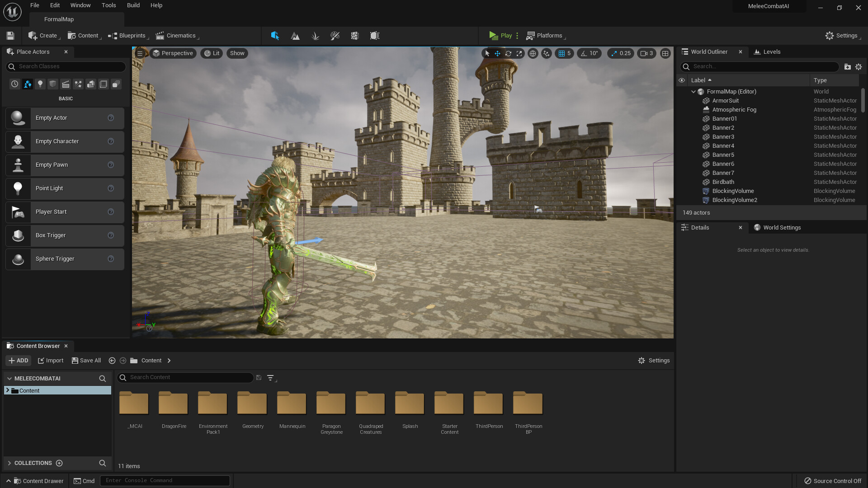Click the Lights category in Place Actors
Screen dimensions: 868x488
tap(40, 84)
